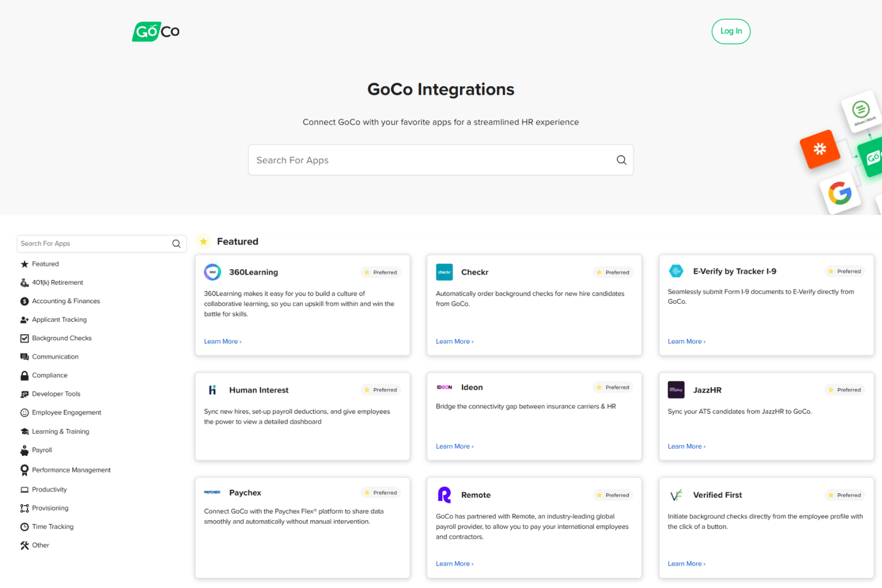This screenshot has width=882, height=588.
Task: Open Learn More link on Checkr card
Action: 455,341
